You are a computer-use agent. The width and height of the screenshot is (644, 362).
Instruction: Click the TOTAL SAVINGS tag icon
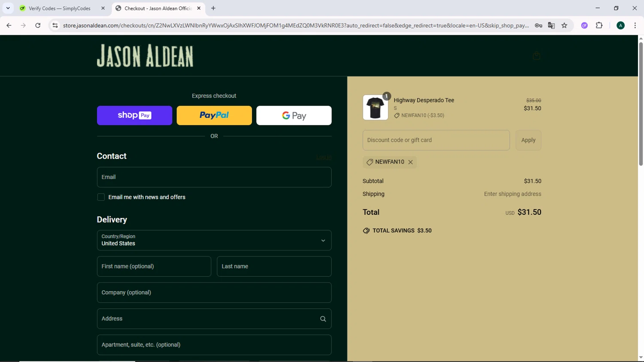[x=366, y=231]
